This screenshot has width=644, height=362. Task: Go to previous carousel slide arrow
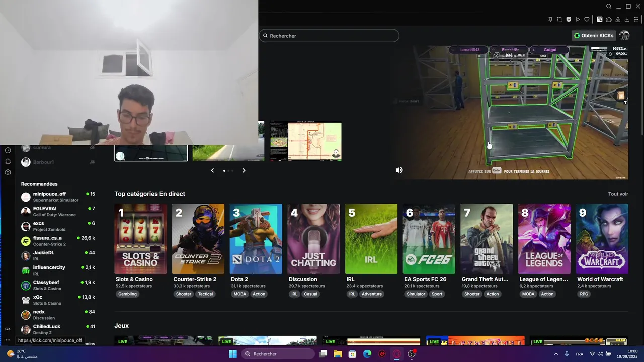pos(212,170)
